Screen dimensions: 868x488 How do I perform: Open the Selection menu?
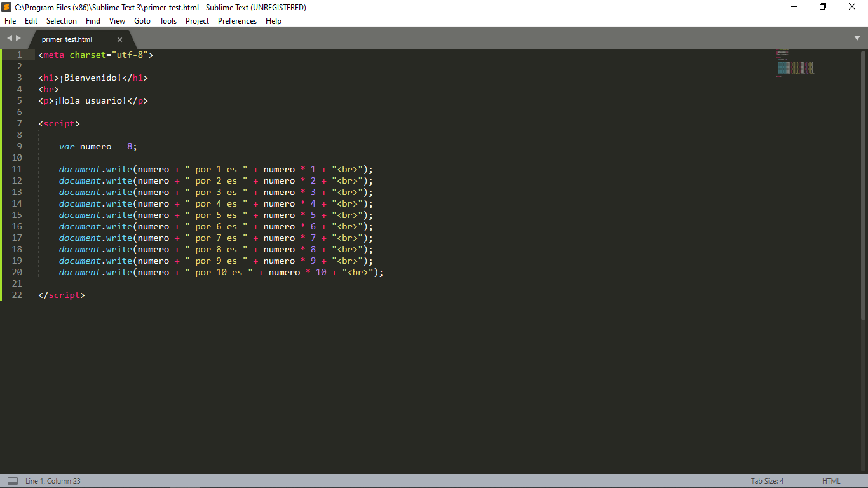pos(62,21)
